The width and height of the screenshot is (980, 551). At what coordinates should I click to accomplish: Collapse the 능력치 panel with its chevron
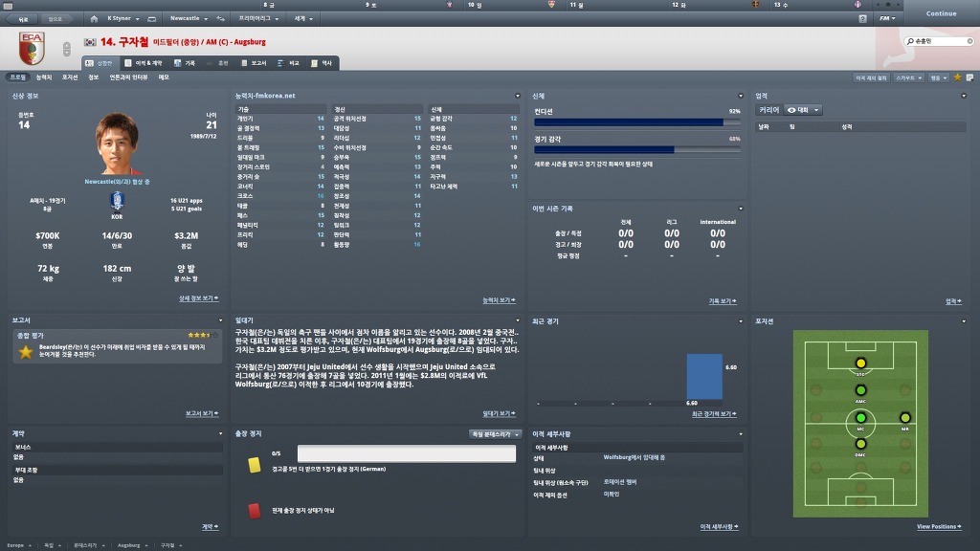[x=516, y=96]
